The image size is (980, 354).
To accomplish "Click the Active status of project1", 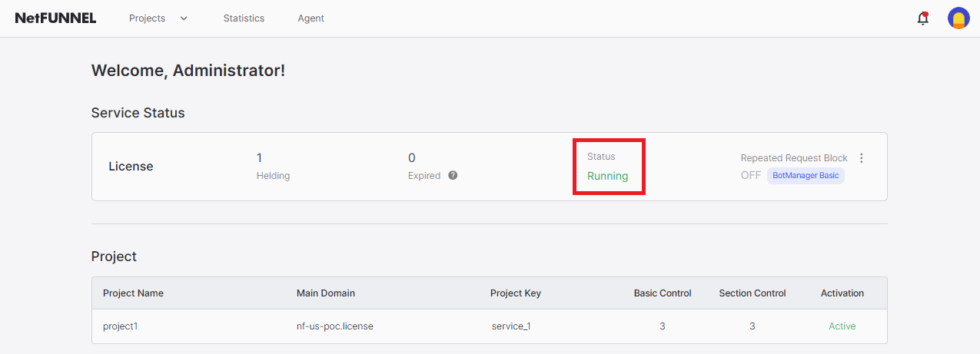I will click(x=842, y=326).
